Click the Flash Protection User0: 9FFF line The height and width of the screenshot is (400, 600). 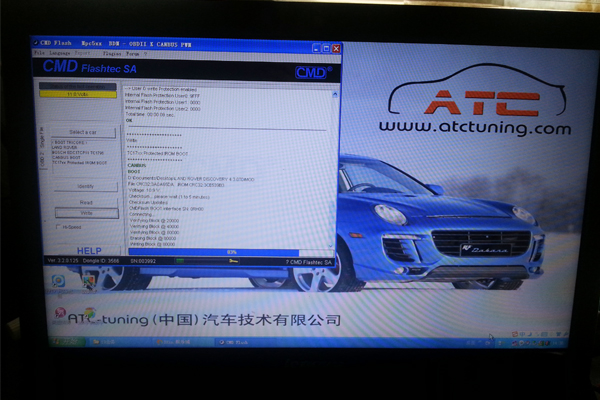pos(163,96)
